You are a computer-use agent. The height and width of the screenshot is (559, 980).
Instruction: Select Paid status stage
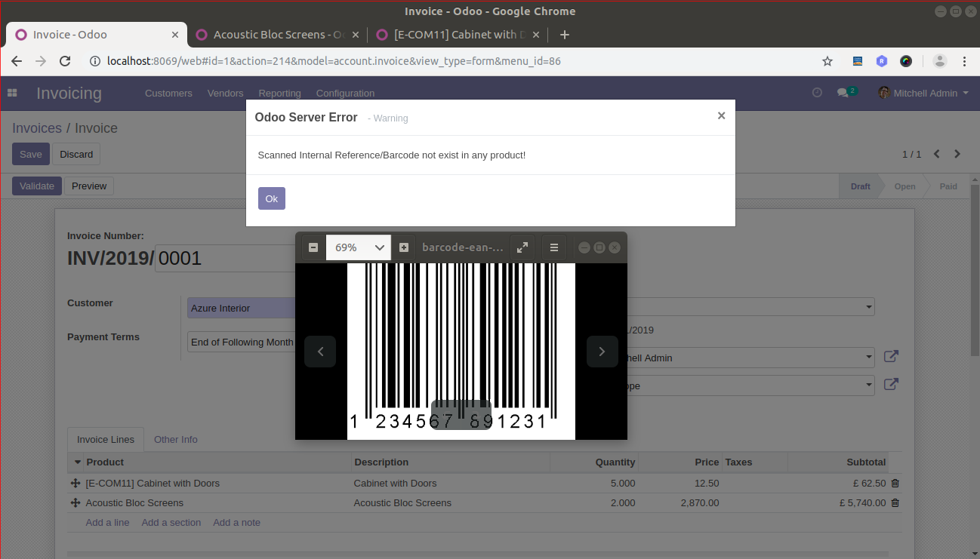(x=948, y=186)
